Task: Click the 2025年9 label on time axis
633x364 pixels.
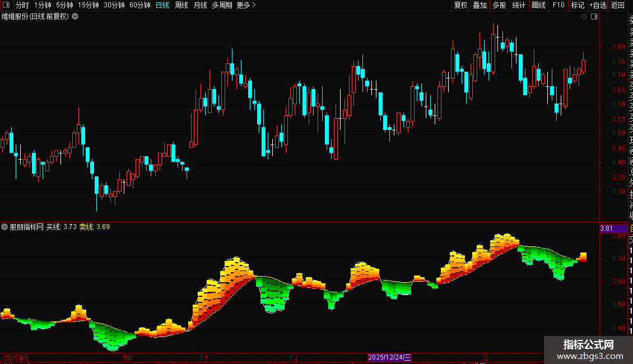Action: tap(15, 357)
